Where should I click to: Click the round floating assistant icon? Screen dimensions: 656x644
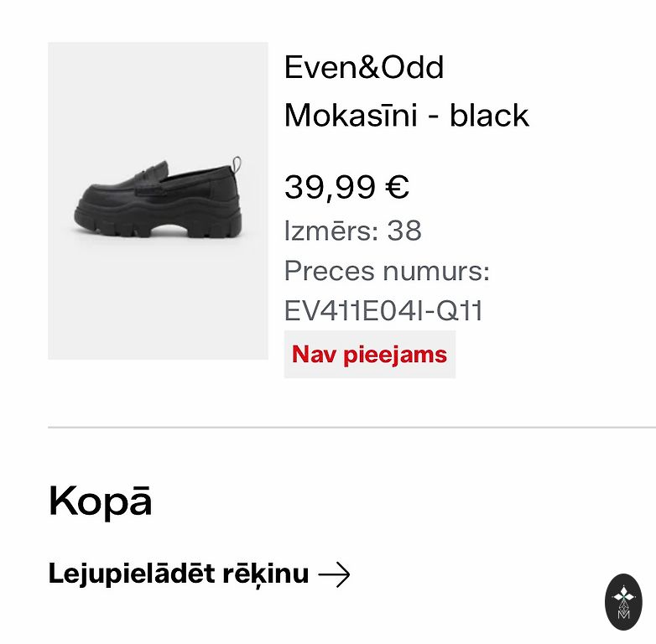(623, 601)
